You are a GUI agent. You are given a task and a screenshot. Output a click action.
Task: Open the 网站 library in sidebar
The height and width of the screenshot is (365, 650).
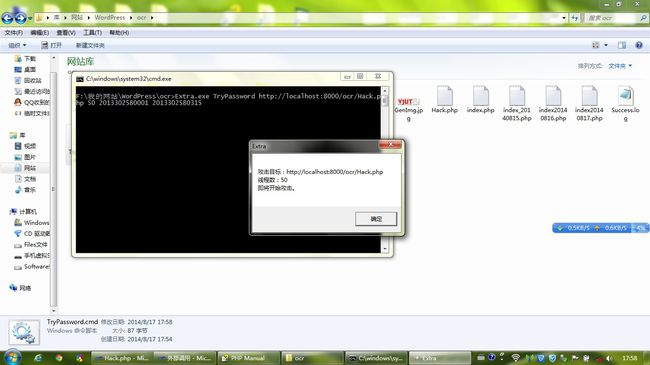click(26, 168)
